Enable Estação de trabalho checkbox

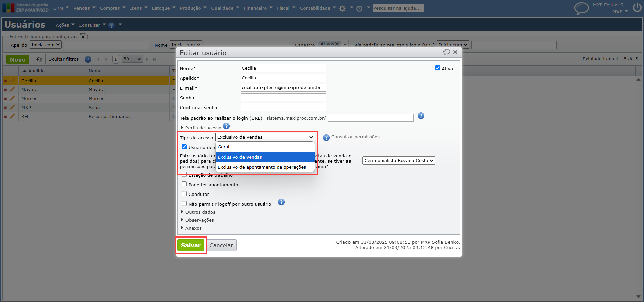tap(184, 174)
